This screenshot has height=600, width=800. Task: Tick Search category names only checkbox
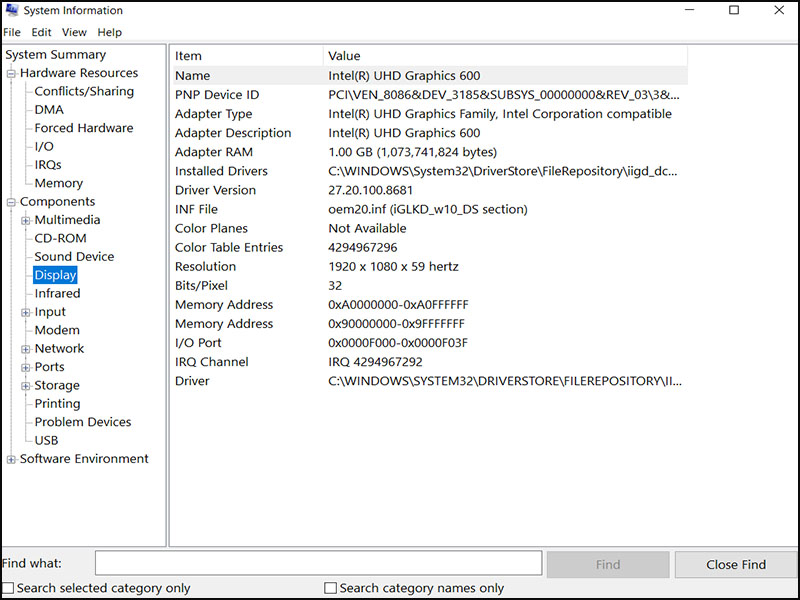(x=331, y=588)
